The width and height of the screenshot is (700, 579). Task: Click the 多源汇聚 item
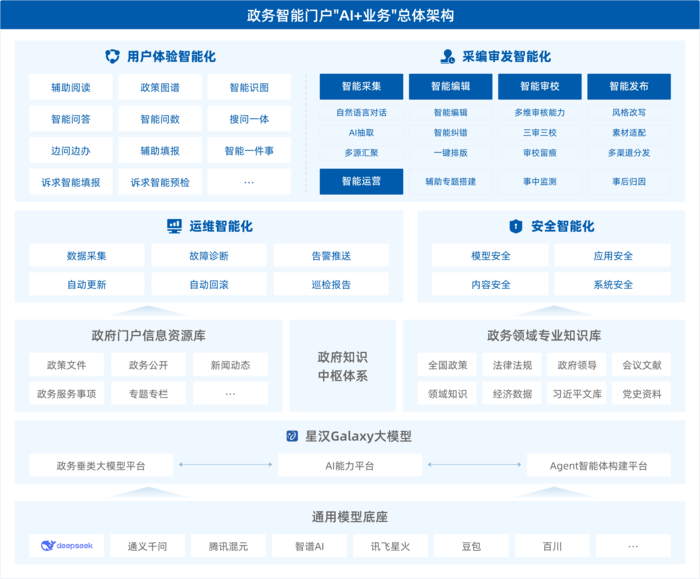click(361, 153)
